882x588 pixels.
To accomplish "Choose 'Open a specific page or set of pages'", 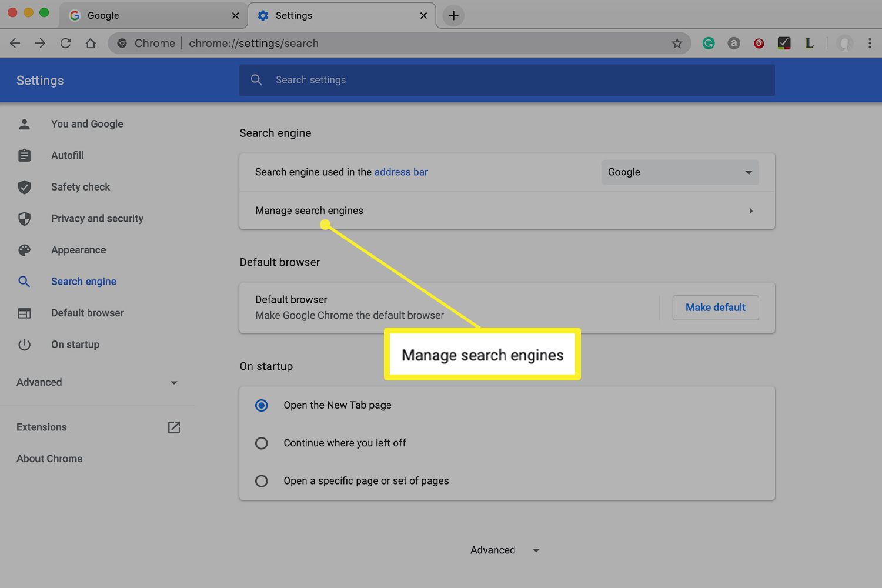I will tap(262, 481).
